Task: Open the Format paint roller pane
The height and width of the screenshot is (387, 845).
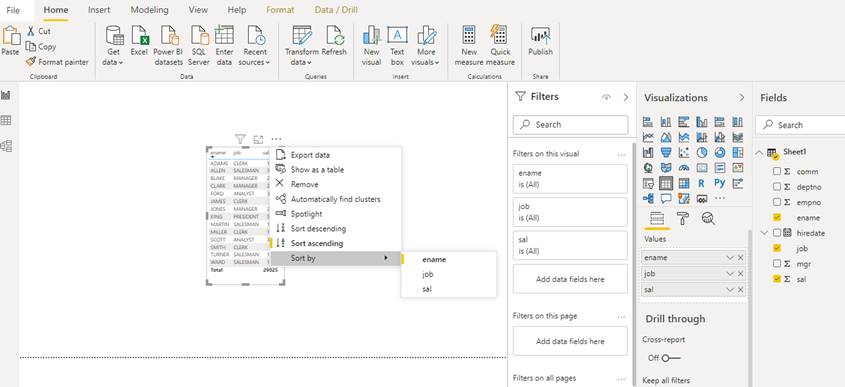Action: pyautogui.click(x=683, y=218)
